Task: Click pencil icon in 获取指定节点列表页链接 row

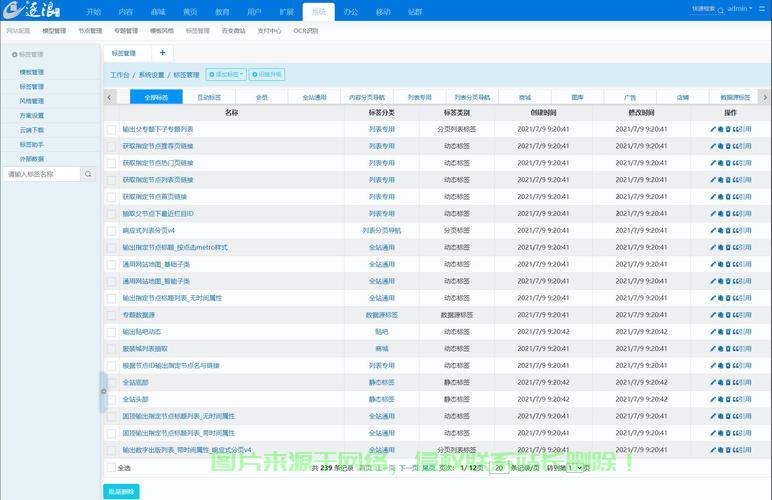Action: [713, 180]
